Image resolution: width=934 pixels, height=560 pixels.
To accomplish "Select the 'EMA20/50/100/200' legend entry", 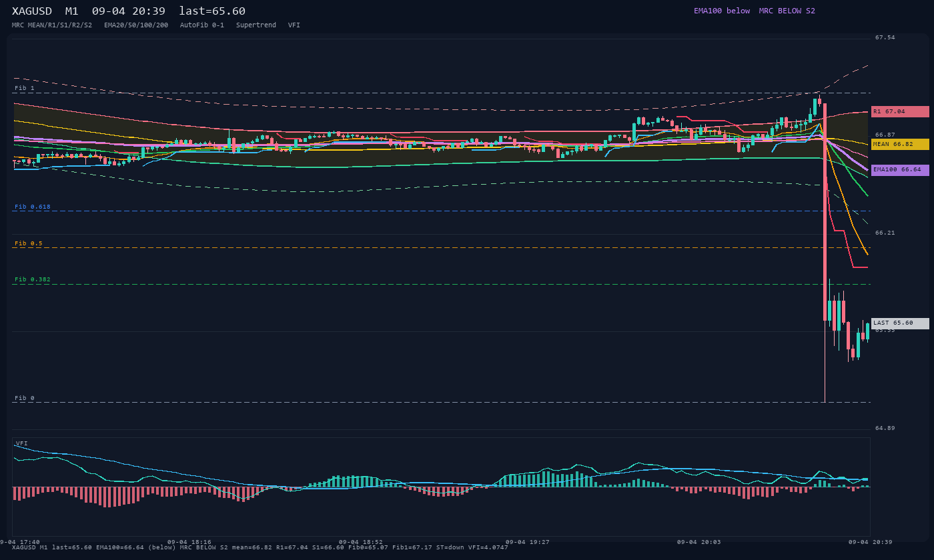I will (136, 25).
